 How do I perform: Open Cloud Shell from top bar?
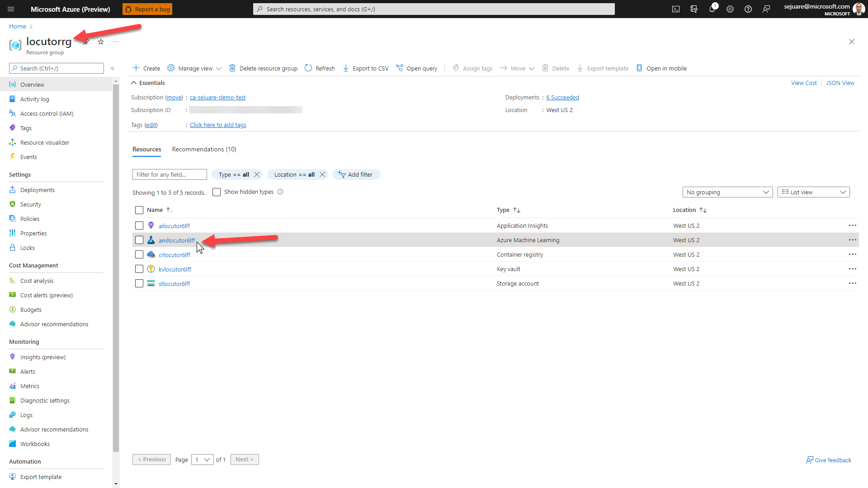[x=676, y=9]
